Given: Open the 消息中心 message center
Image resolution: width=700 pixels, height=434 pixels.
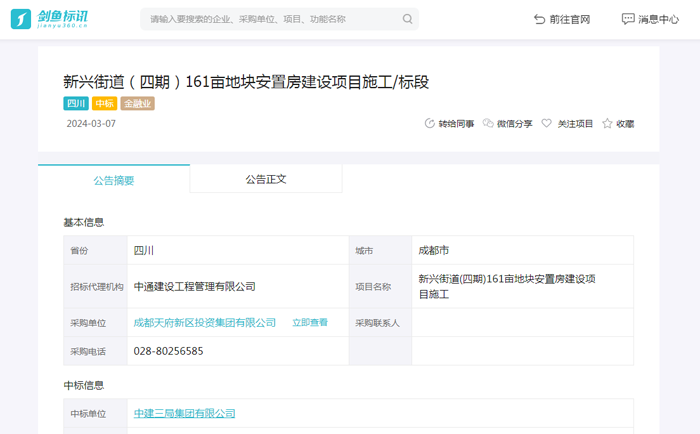Looking at the screenshot, I should pos(650,19).
